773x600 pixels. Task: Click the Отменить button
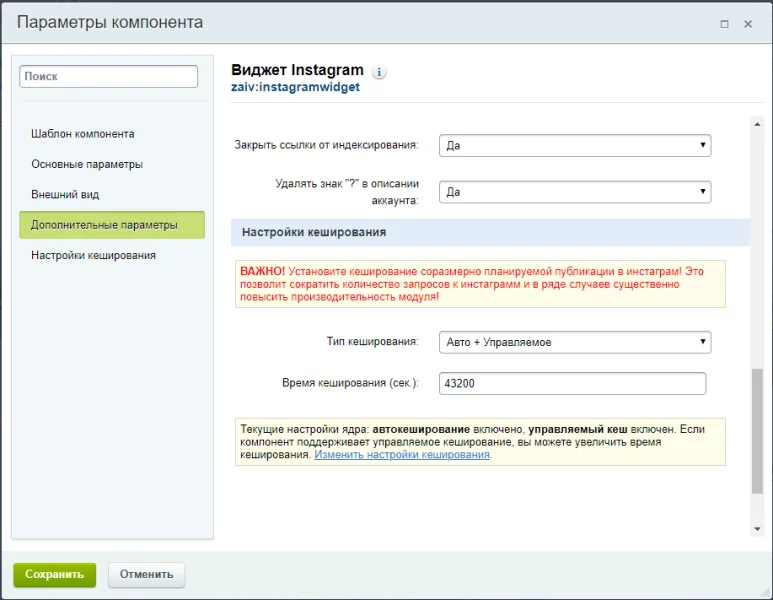point(146,574)
